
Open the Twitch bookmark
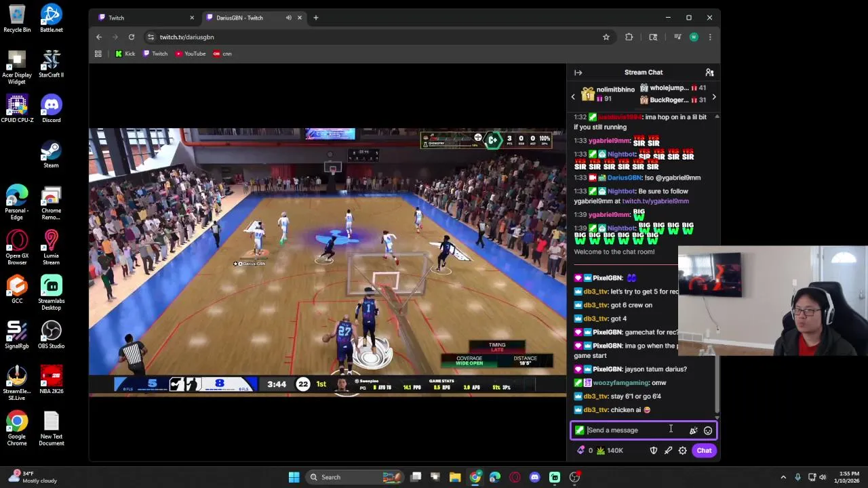(155, 54)
